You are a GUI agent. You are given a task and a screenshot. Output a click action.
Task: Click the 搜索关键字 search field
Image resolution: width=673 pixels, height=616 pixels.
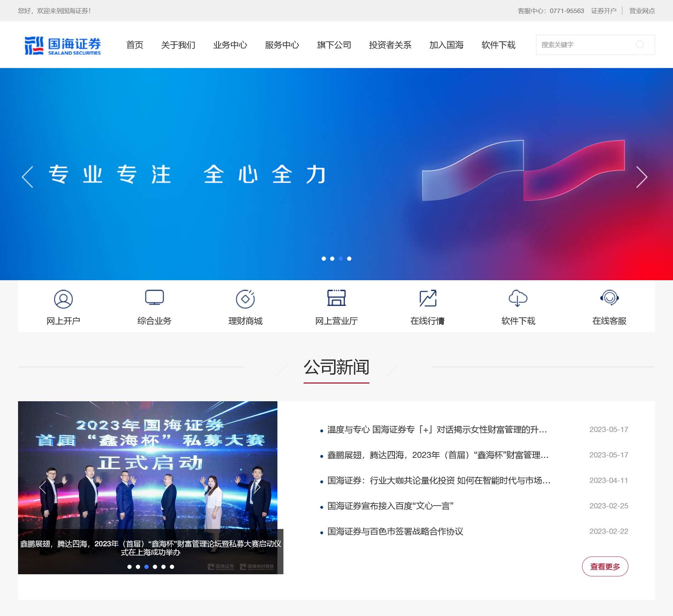(595, 45)
